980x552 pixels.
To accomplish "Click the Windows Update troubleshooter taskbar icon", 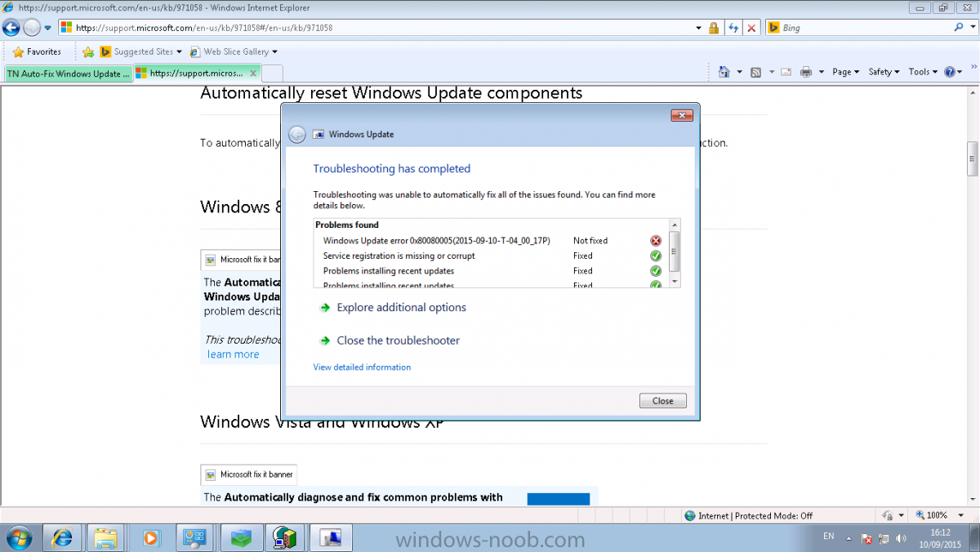I will 330,538.
